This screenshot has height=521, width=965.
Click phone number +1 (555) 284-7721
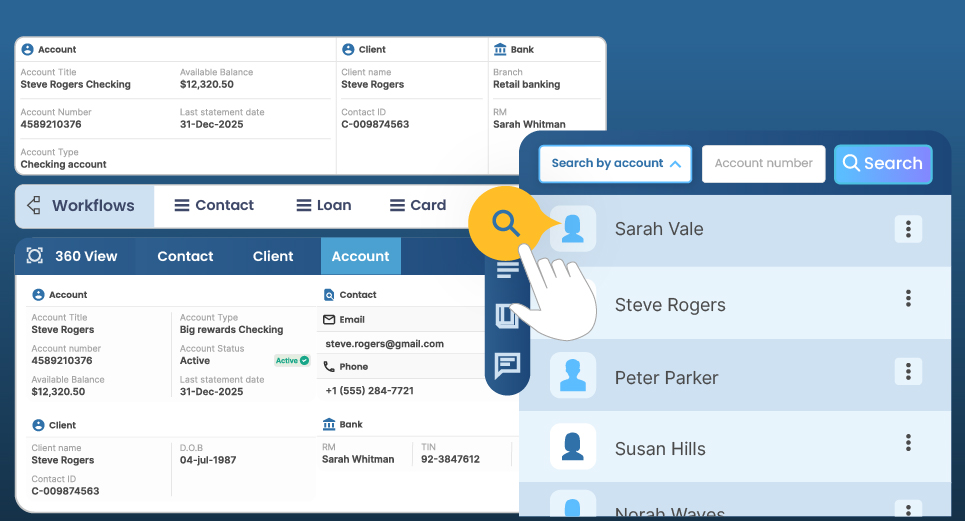coord(369,391)
